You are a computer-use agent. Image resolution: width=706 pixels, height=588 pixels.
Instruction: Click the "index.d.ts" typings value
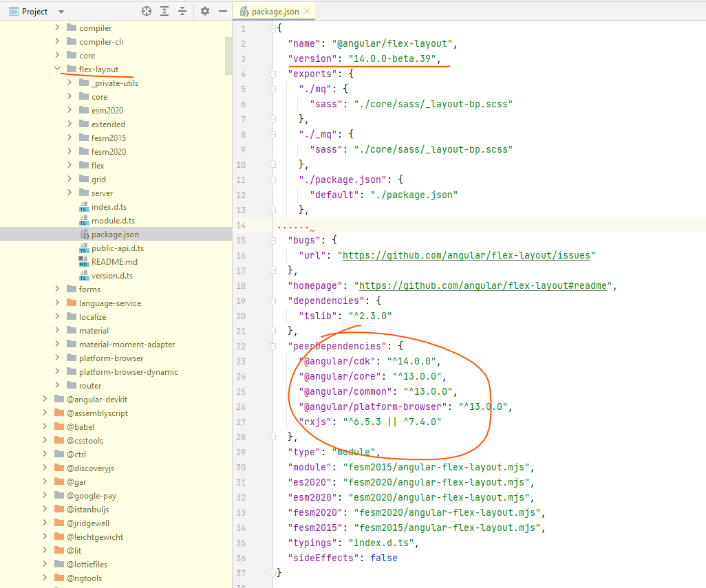[x=381, y=543]
